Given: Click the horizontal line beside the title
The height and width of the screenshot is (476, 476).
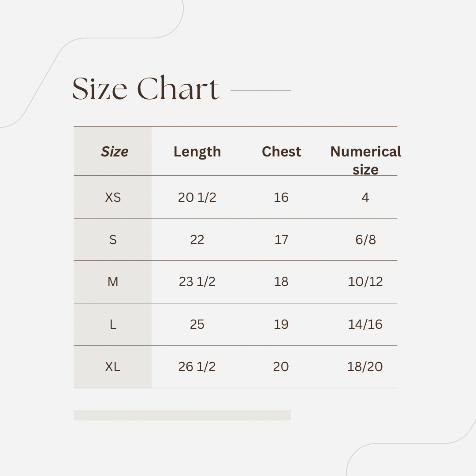Looking at the screenshot, I should [261, 90].
